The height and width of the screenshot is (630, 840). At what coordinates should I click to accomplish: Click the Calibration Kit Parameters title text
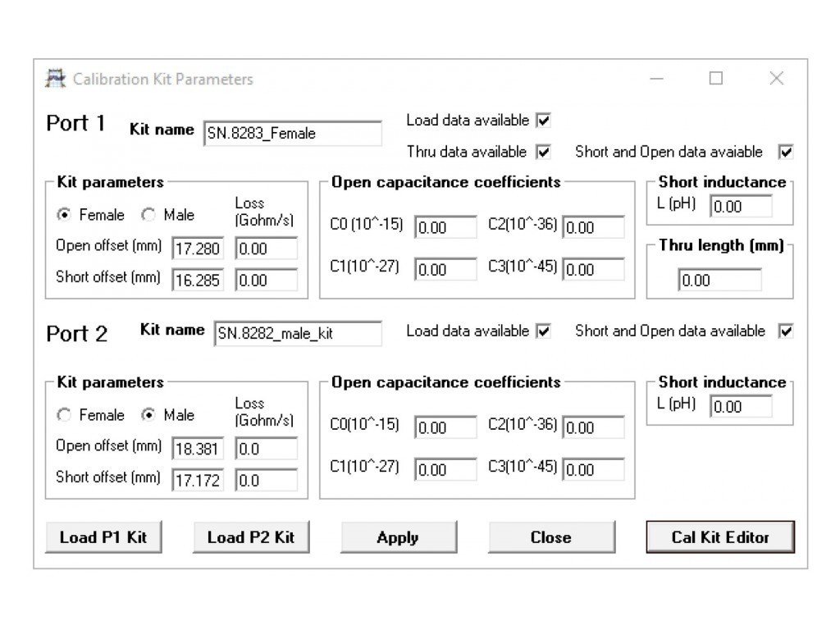(x=163, y=80)
